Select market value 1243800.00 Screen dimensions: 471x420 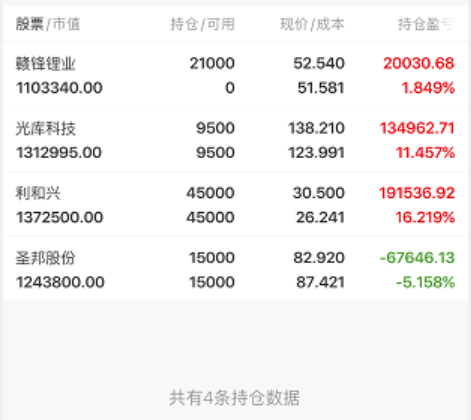pos(60,282)
